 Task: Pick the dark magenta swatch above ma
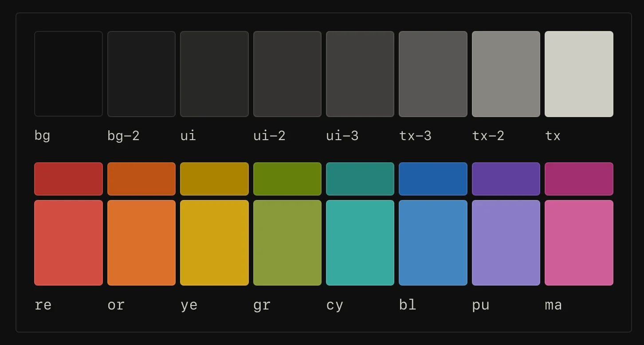point(579,179)
